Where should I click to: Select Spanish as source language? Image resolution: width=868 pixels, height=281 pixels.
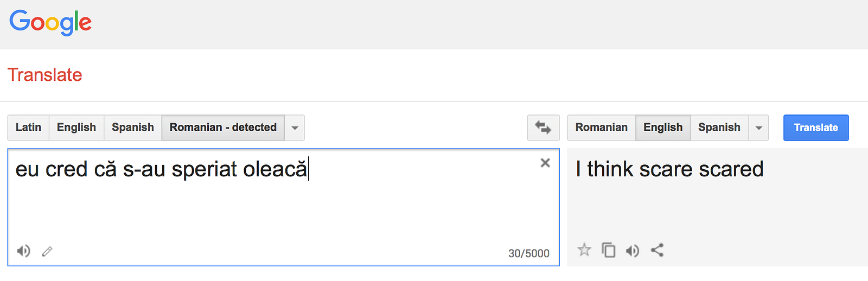point(133,127)
